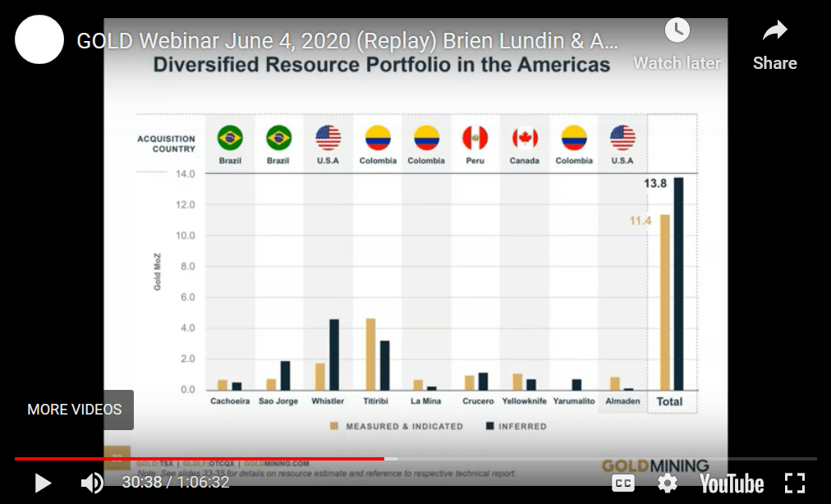Open video on YouTube via logo
Image resolution: width=831 pixels, height=504 pixels.
(x=732, y=483)
